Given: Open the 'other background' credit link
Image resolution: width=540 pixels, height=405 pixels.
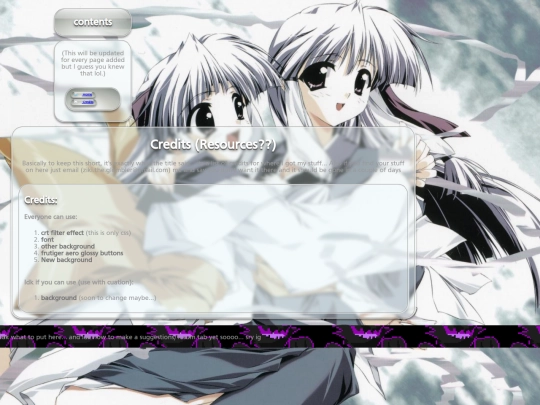Looking at the screenshot, I should tap(68, 246).
